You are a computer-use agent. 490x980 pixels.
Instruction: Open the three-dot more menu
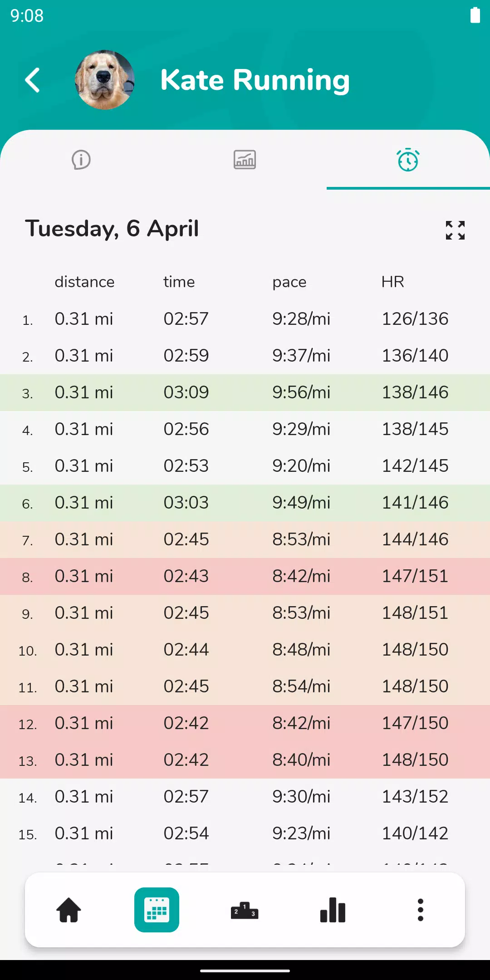coord(421,910)
